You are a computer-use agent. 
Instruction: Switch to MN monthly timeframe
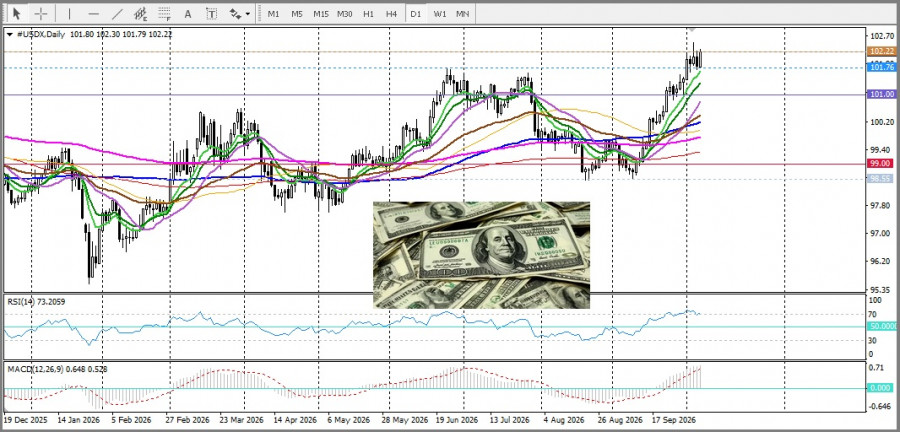point(462,14)
